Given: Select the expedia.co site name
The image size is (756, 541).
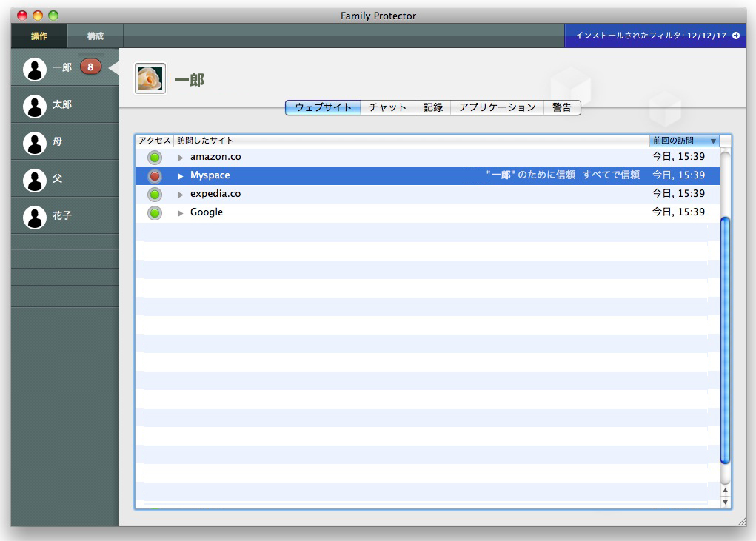Looking at the screenshot, I should coord(215,194).
